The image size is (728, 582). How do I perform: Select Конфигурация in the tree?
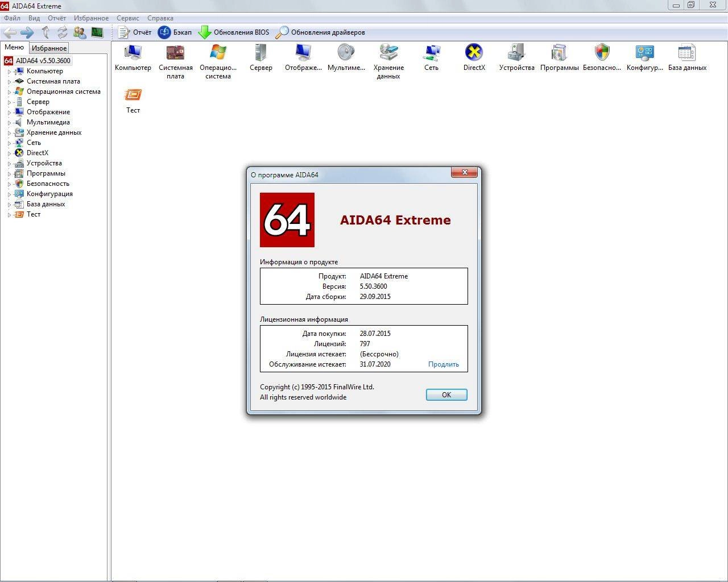pyautogui.click(x=49, y=194)
